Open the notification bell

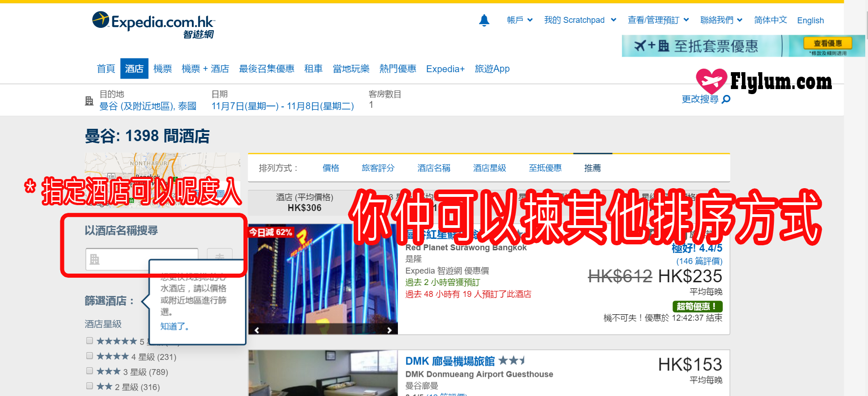(484, 20)
